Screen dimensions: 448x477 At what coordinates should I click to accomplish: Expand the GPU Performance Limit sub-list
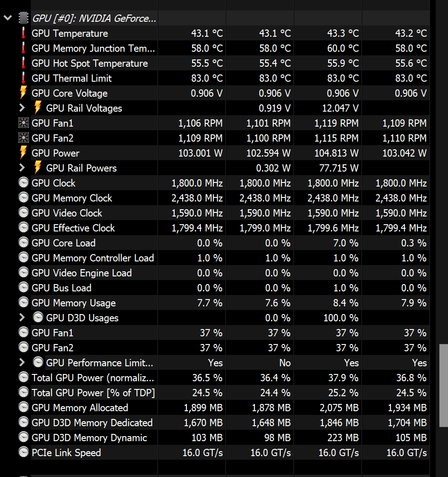(22, 363)
